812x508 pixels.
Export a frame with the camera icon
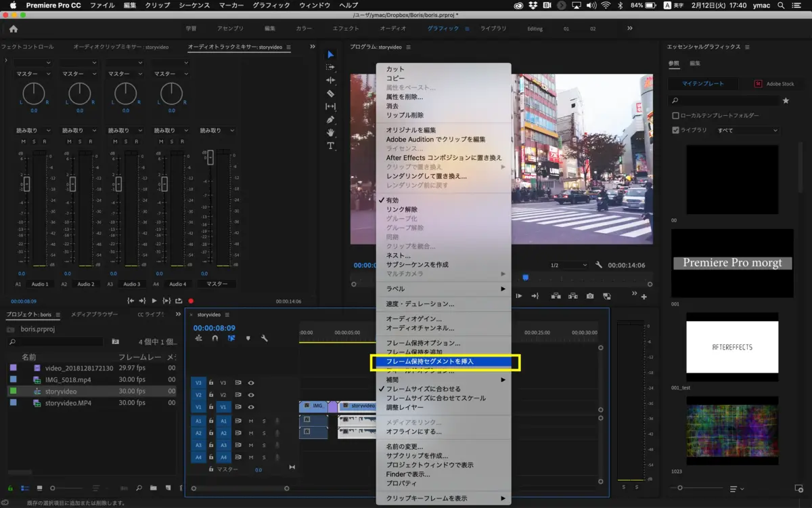coord(590,296)
